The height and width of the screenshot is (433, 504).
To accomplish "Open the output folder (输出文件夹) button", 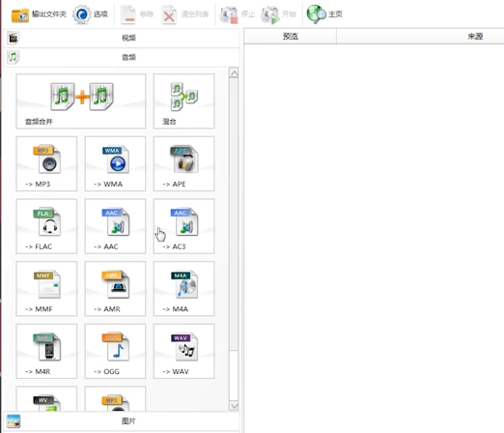I will pyautogui.click(x=39, y=14).
